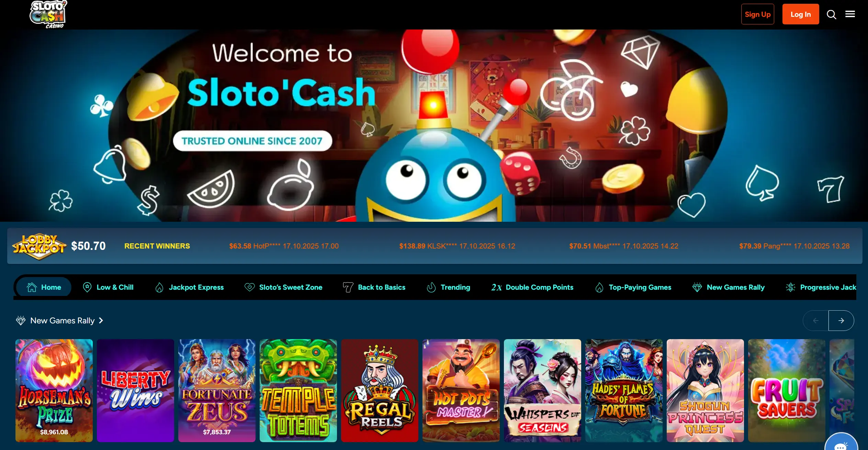Launch Regal Reels game tile
Image resolution: width=868 pixels, height=450 pixels.
pos(380,391)
